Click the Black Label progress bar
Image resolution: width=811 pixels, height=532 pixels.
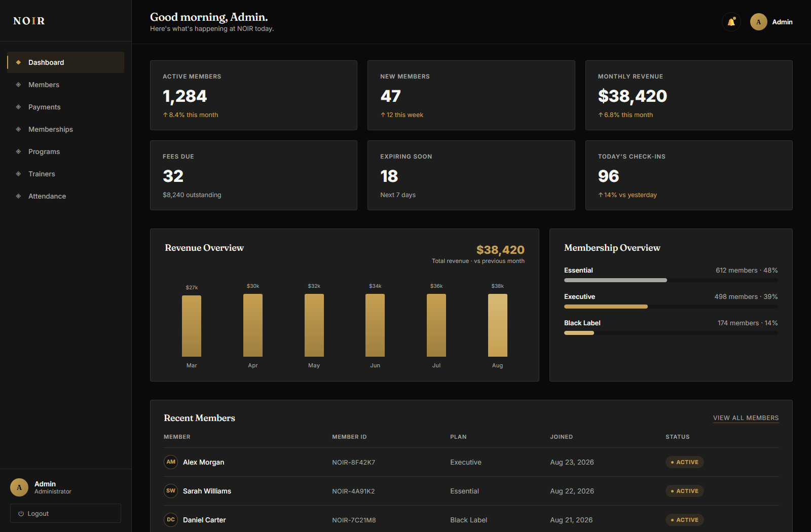tap(671, 333)
